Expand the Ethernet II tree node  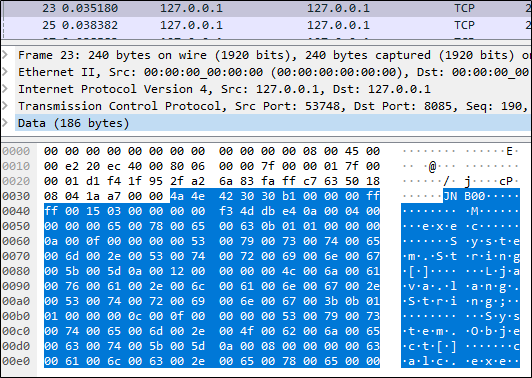click(5, 72)
